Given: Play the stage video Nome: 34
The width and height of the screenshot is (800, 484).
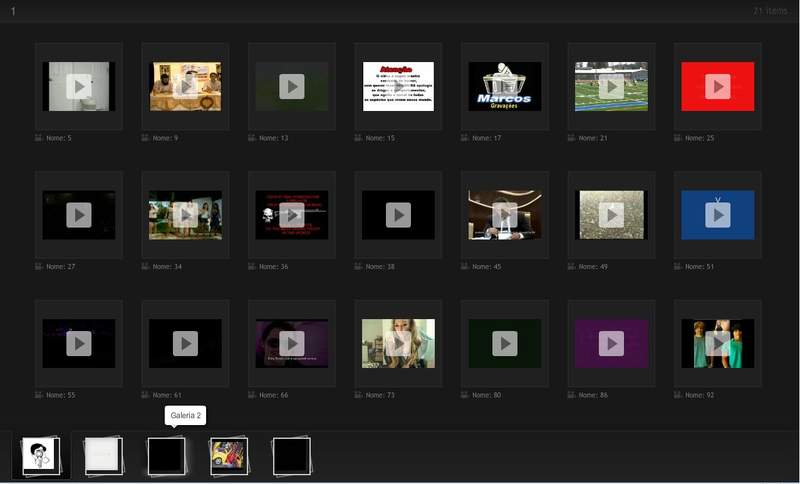Looking at the screenshot, I should tap(185, 215).
